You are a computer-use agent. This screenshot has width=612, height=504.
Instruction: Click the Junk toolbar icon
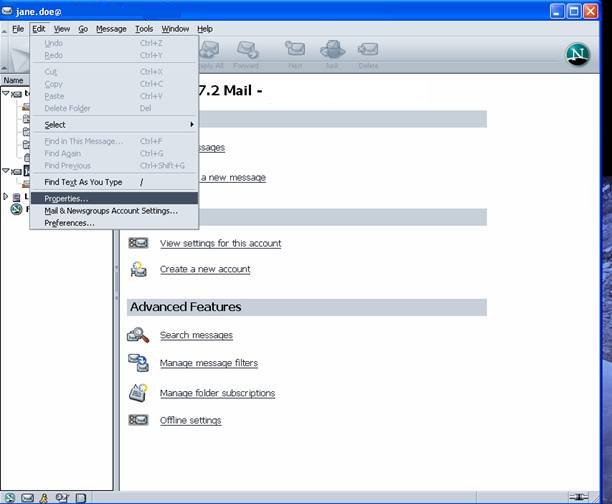pyautogui.click(x=332, y=53)
